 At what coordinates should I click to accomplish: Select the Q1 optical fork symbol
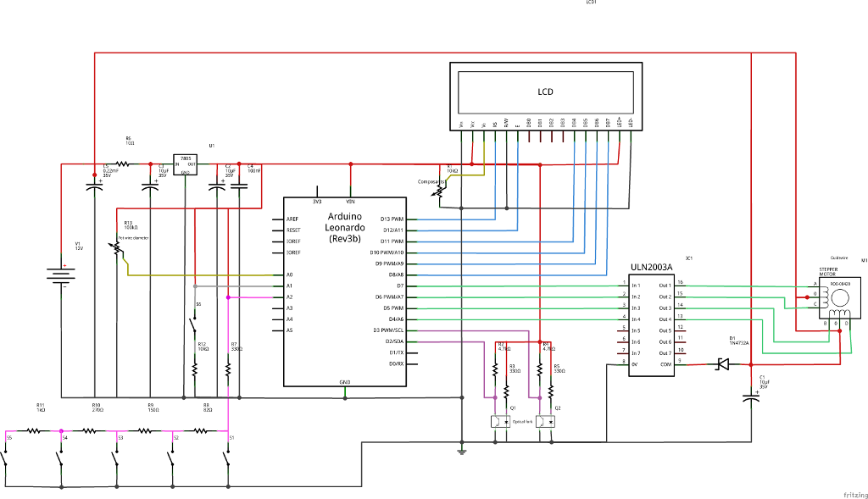[x=500, y=422]
